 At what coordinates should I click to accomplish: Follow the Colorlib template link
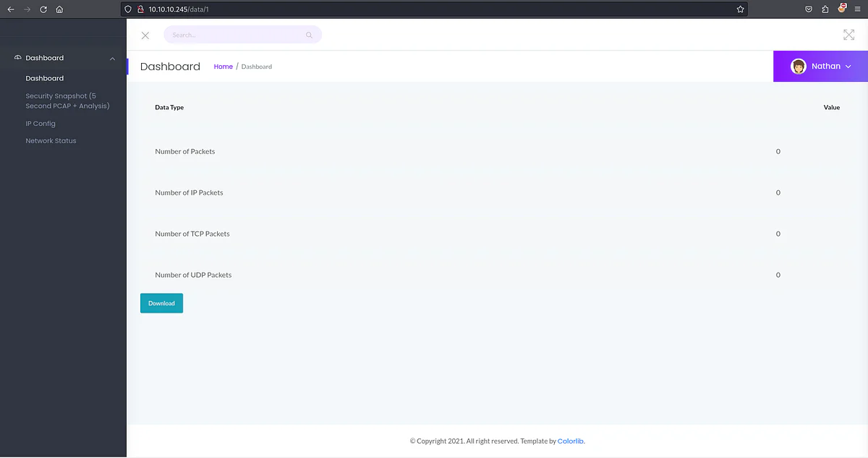click(x=570, y=441)
